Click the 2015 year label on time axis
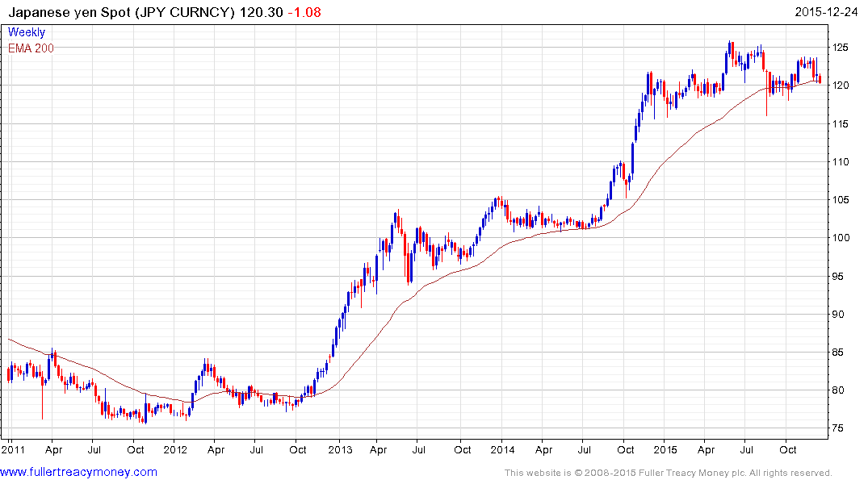This screenshot has width=868, height=484. pyautogui.click(x=665, y=449)
